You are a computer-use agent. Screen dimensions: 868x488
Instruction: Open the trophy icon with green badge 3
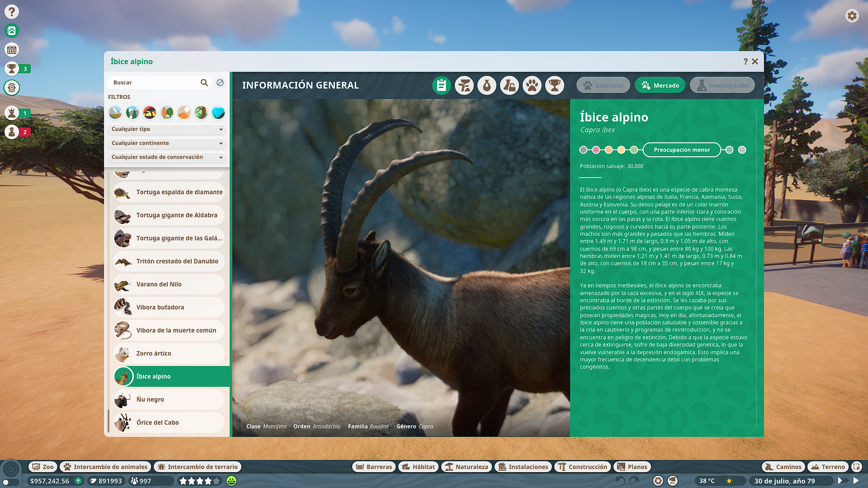pos(12,69)
